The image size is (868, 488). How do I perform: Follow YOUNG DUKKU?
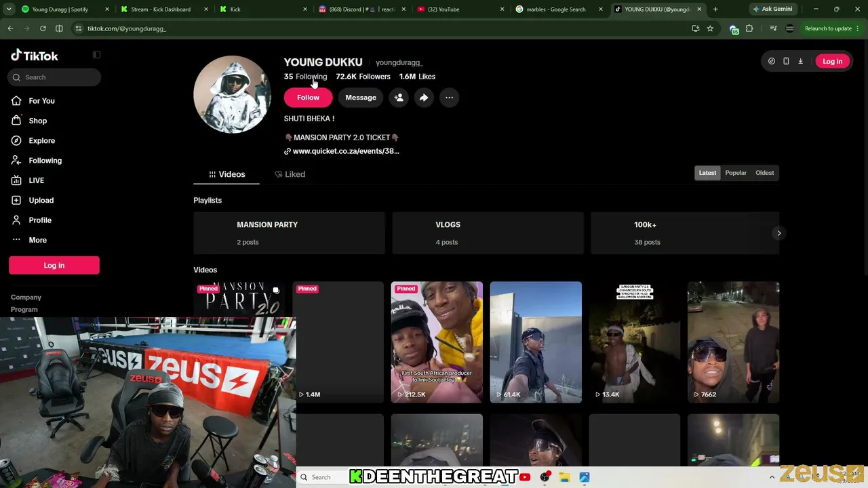pyautogui.click(x=308, y=98)
